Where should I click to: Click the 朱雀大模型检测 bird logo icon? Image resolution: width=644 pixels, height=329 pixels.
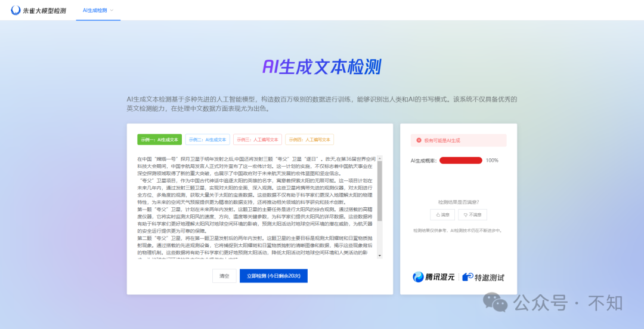[16, 10]
